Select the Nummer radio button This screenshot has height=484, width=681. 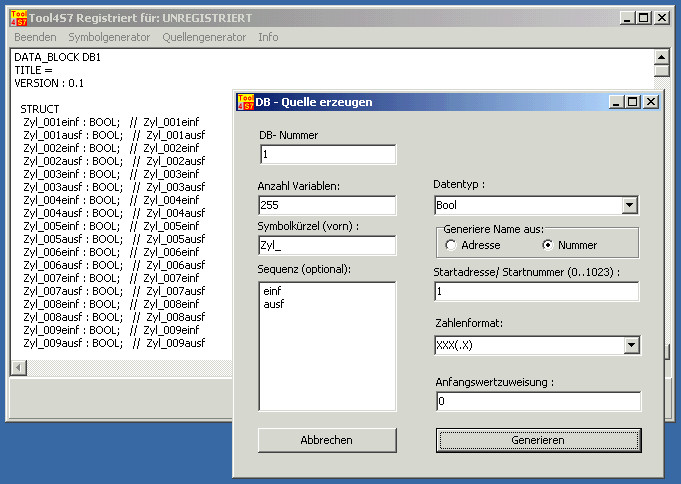tap(547, 245)
